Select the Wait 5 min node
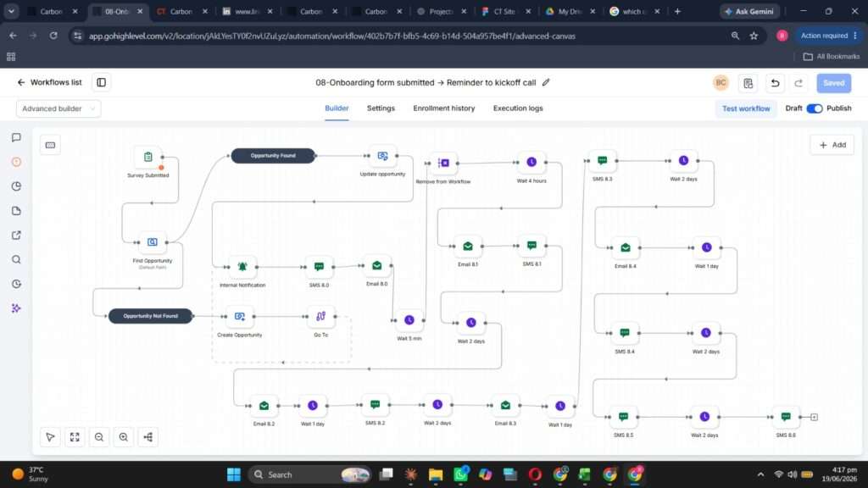Viewport: 868px width, 488px height. point(409,320)
